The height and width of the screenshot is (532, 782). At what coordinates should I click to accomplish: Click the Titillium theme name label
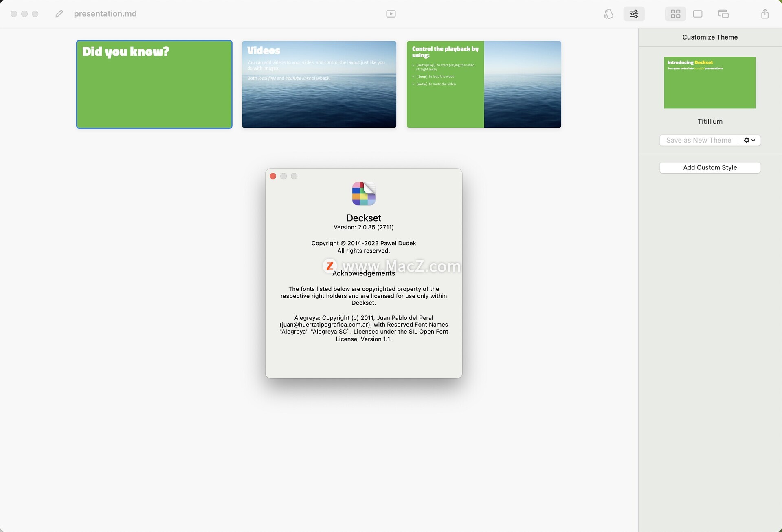pyautogui.click(x=710, y=121)
